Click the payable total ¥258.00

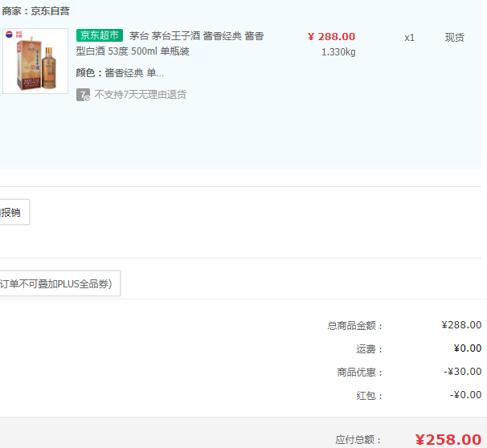(x=448, y=440)
